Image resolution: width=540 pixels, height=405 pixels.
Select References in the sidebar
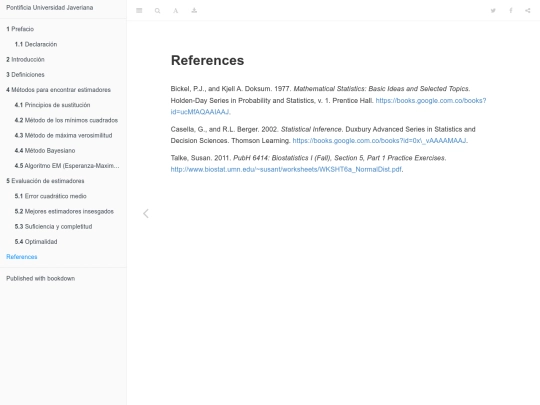(x=22, y=257)
